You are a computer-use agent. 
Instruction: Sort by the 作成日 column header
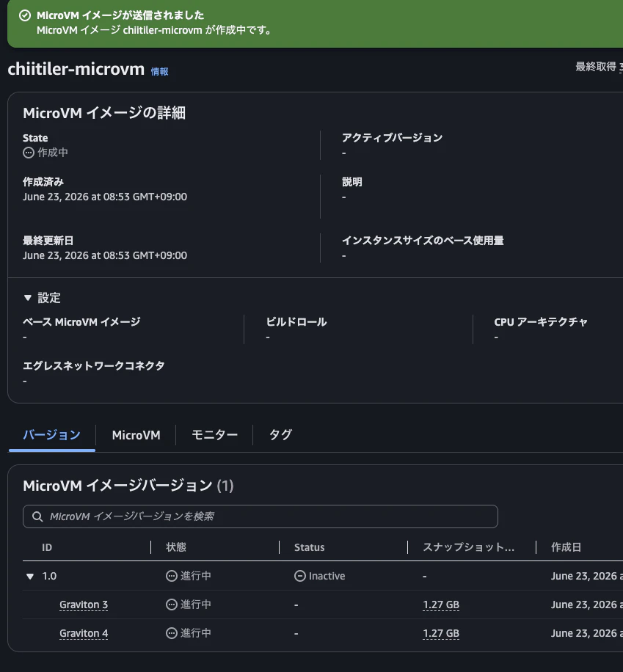[x=566, y=547]
